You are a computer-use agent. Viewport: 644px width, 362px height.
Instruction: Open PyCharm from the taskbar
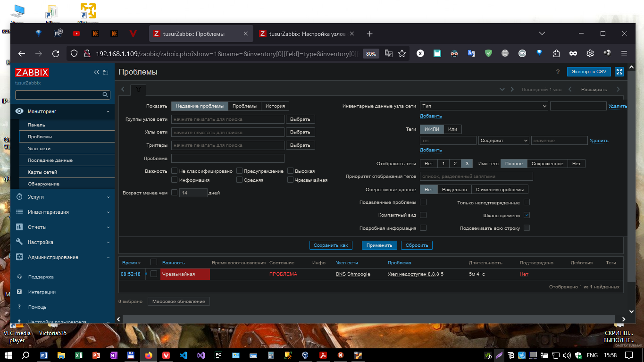[218, 355]
